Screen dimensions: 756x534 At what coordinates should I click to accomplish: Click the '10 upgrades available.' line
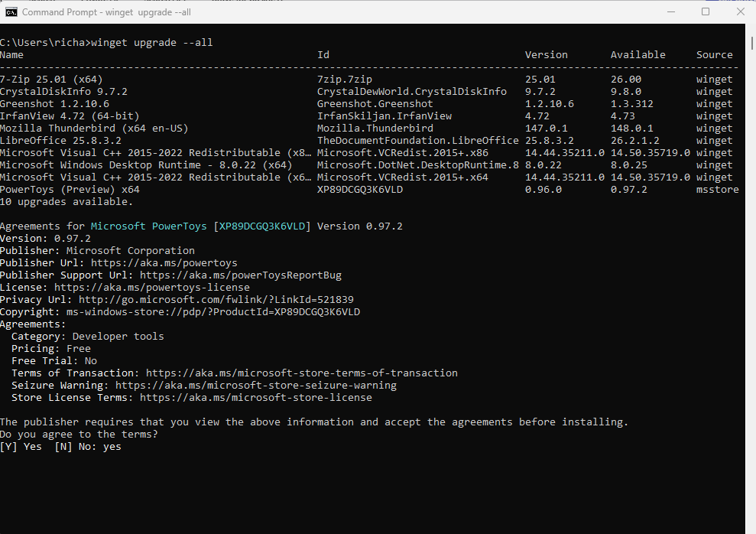[67, 202]
